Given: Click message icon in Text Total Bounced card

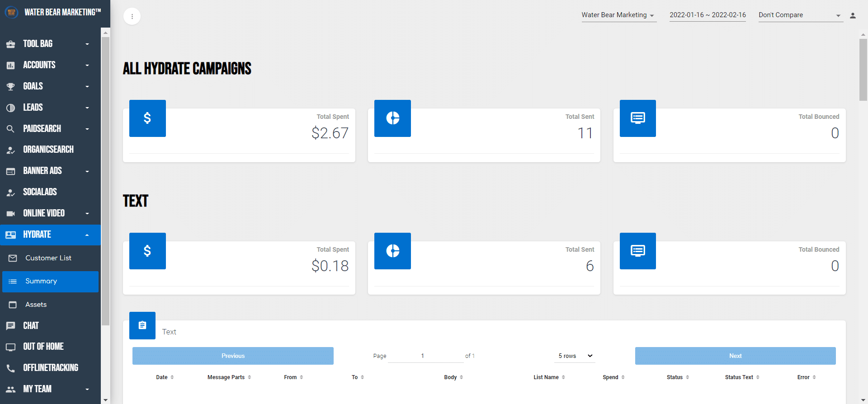Looking at the screenshot, I should [x=638, y=251].
